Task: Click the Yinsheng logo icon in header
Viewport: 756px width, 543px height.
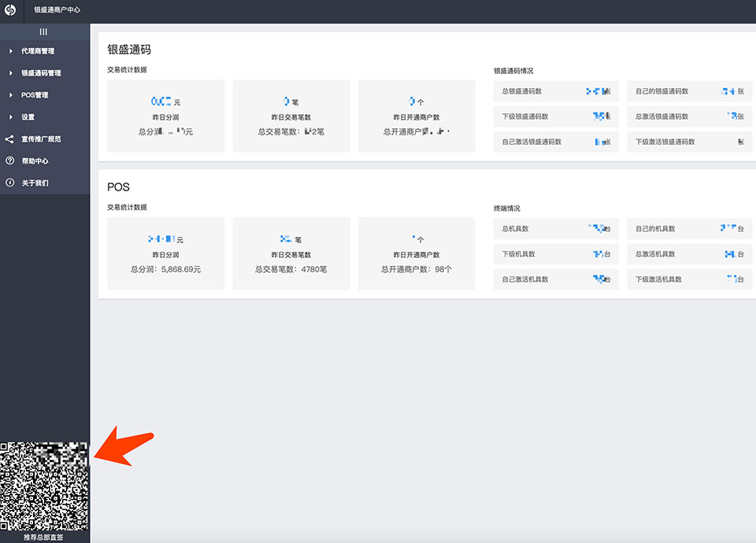Action: pos(10,9)
